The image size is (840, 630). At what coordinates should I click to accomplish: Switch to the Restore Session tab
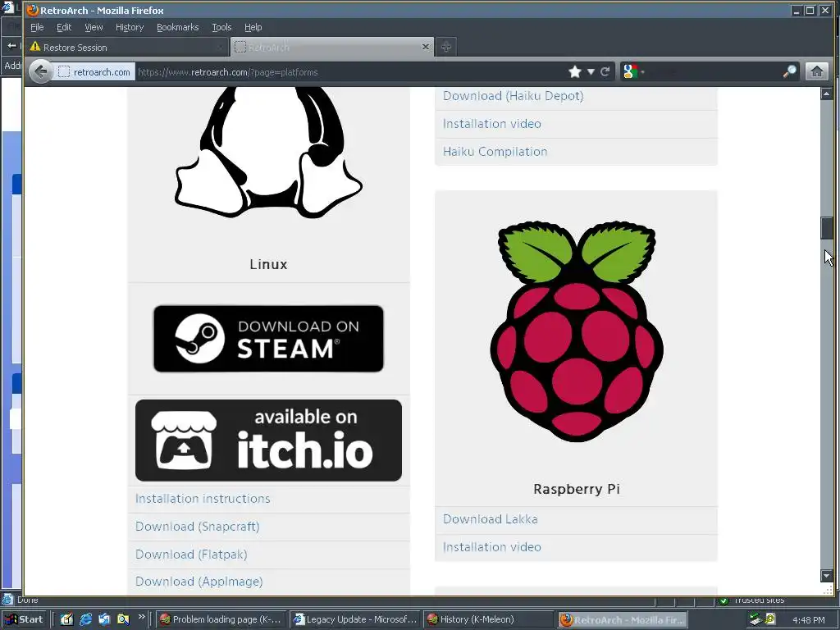[x=127, y=47]
